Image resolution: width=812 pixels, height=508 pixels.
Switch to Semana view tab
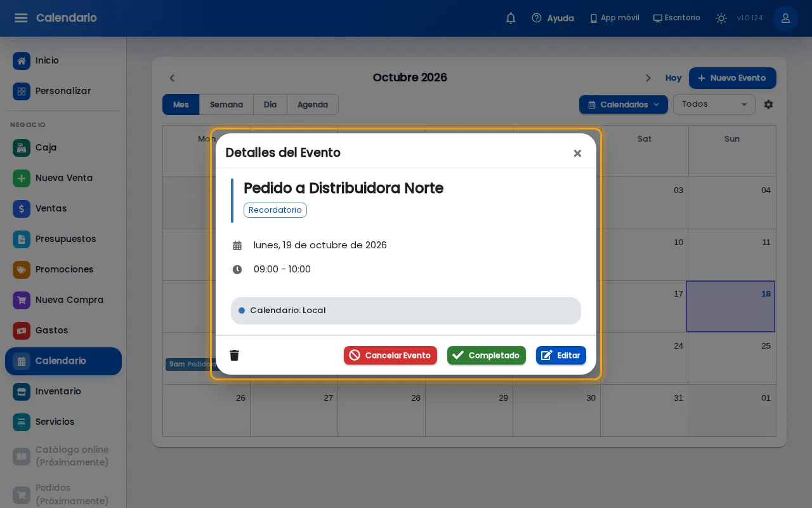(x=226, y=105)
